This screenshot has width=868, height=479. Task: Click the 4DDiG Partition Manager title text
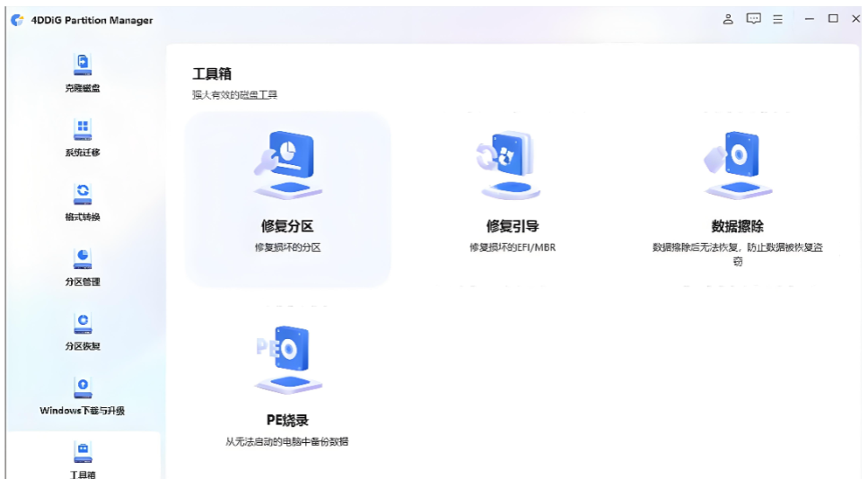[x=92, y=20]
